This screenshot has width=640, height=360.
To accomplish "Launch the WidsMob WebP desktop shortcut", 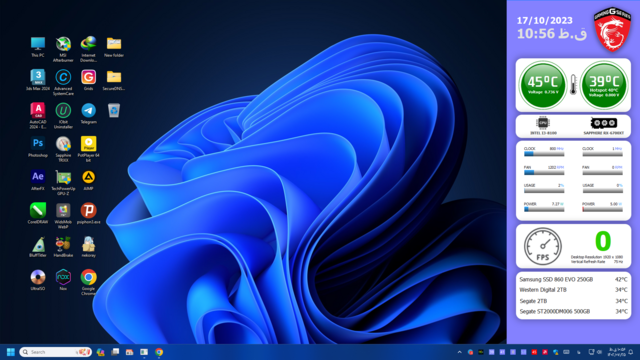I will [63, 216].
